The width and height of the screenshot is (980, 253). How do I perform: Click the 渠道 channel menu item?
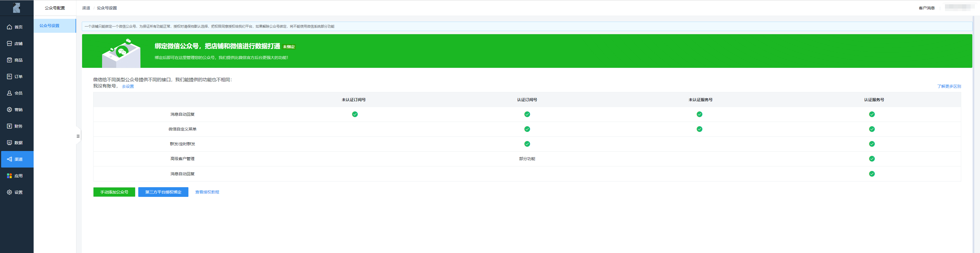[17, 160]
